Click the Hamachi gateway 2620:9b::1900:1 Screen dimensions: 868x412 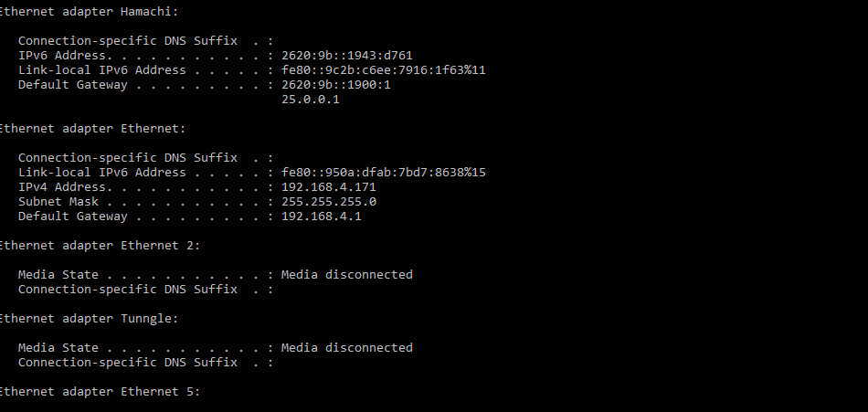click(335, 84)
